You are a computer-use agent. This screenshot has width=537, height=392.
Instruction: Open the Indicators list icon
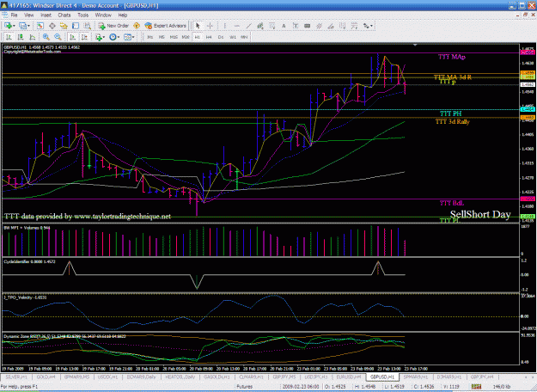point(99,37)
